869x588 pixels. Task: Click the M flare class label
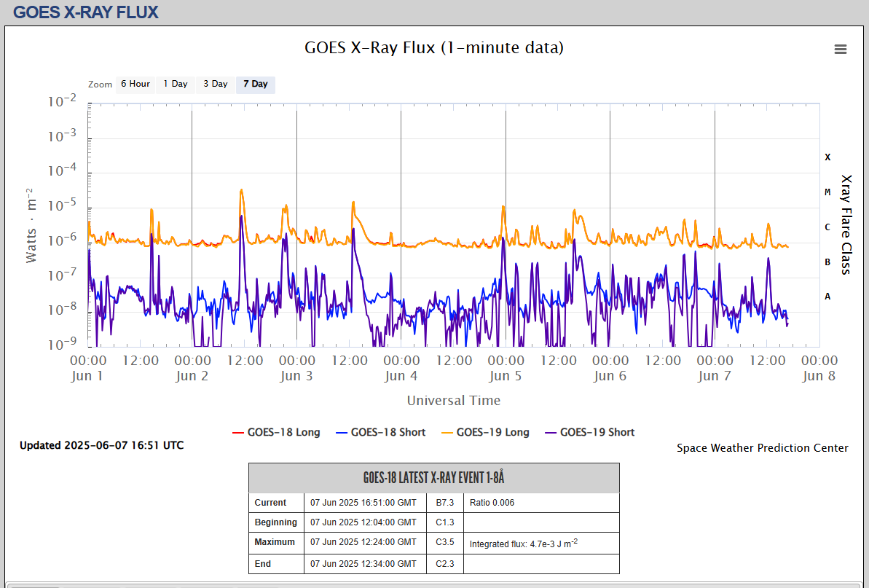[827, 192]
